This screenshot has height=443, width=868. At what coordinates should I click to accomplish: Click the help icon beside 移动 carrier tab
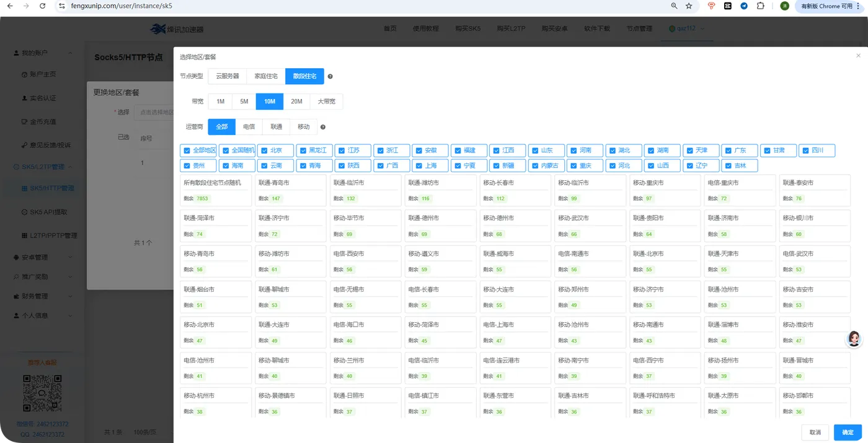tap(323, 127)
